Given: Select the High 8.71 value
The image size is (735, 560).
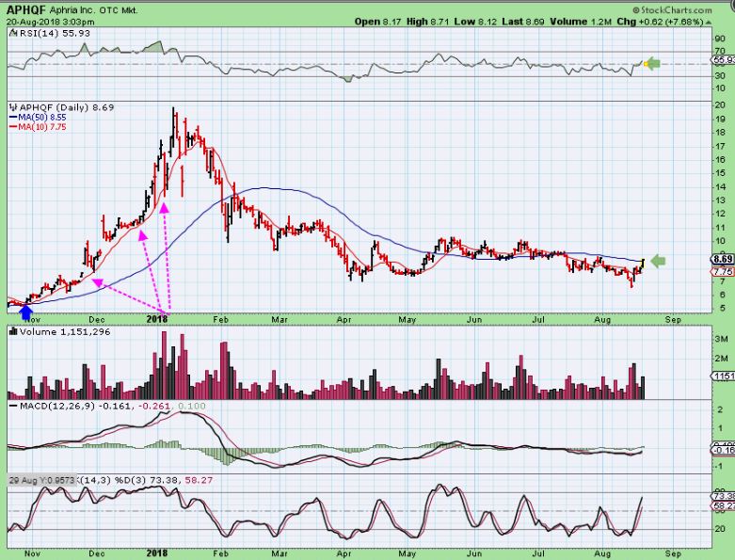Looking at the screenshot, I should click(x=426, y=22).
